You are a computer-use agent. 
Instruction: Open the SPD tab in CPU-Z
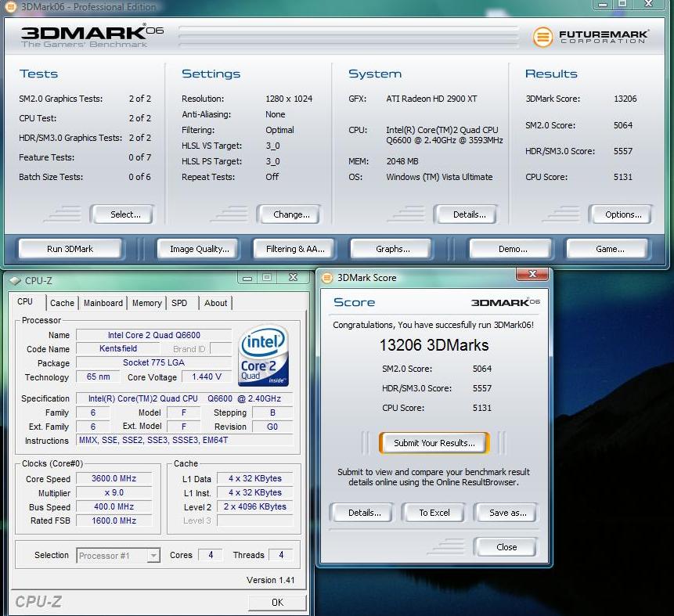pyautogui.click(x=179, y=303)
